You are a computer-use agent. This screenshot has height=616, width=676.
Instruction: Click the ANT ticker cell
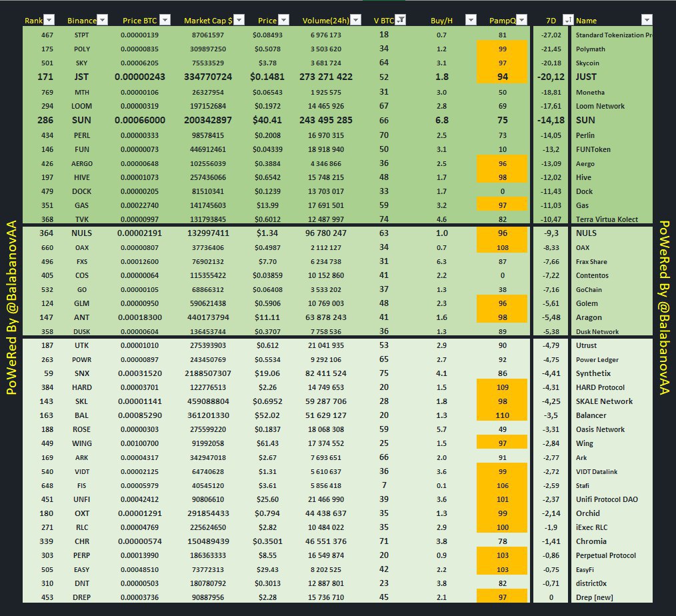click(81, 317)
